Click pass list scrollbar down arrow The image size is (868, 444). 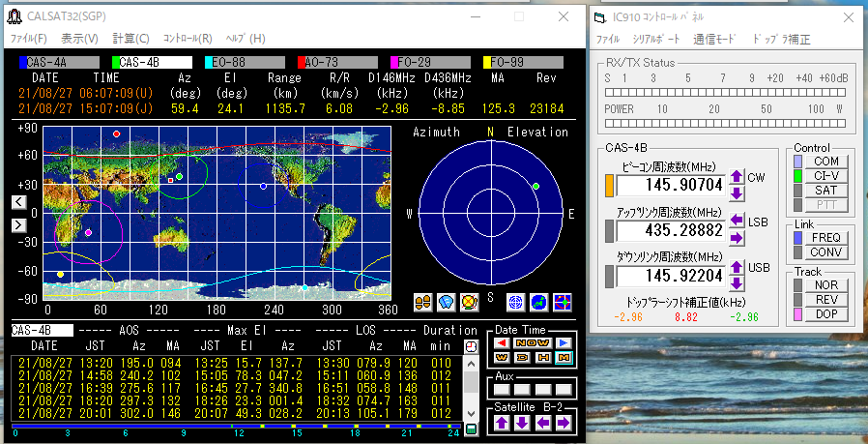(x=471, y=413)
